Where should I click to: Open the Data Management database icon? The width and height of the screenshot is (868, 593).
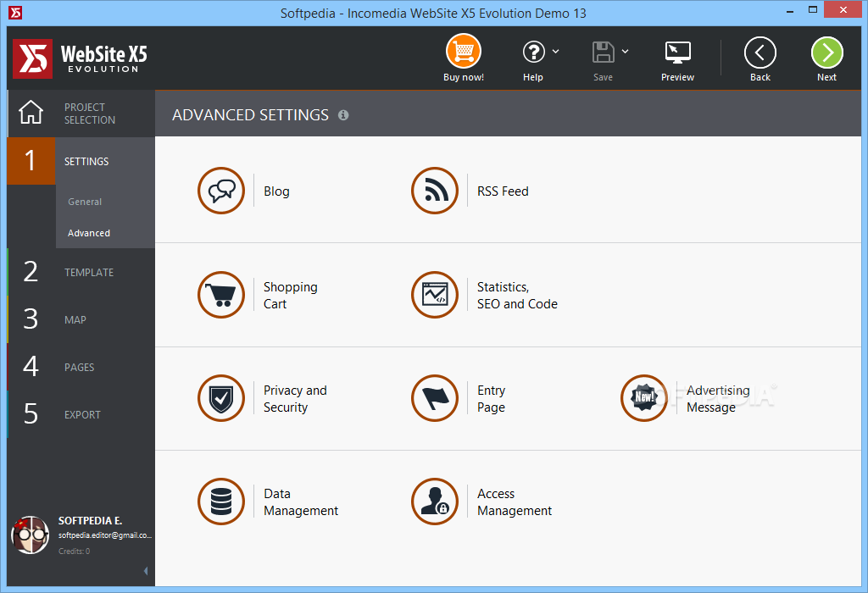point(221,502)
